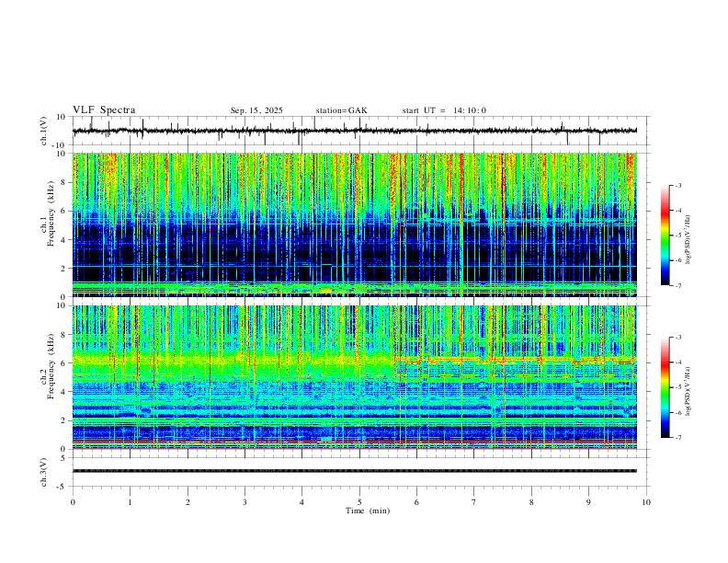Screen dimensions: 728x563
Task: Click the "ch.3(V)" axis label
Action: (x=44, y=473)
